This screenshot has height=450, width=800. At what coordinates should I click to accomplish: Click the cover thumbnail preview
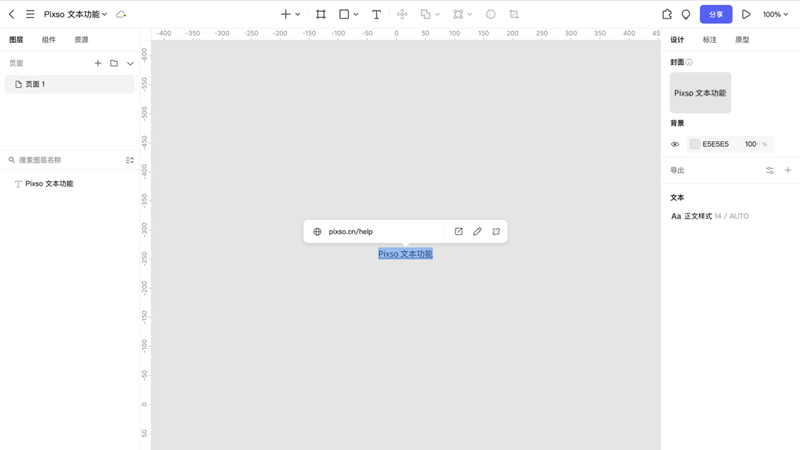(701, 93)
